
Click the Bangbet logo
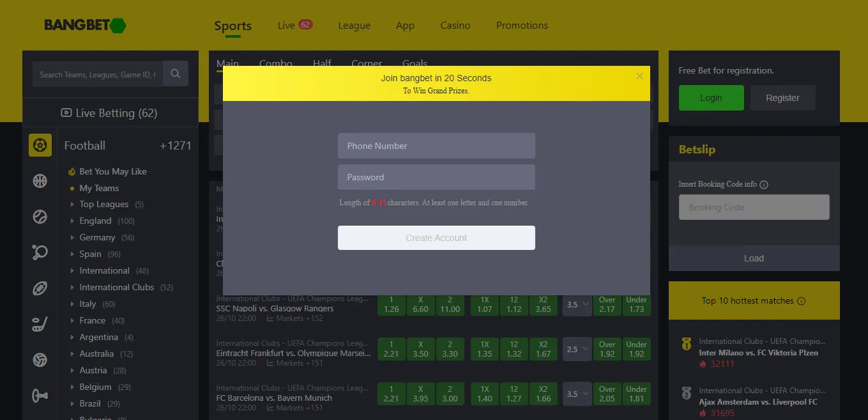(x=85, y=26)
